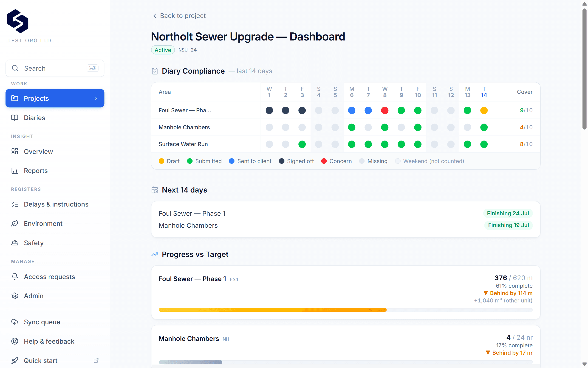588x368 pixels.
Task: Open Foul Sewer signed-off dot on W 1
Action: point(269,110)
